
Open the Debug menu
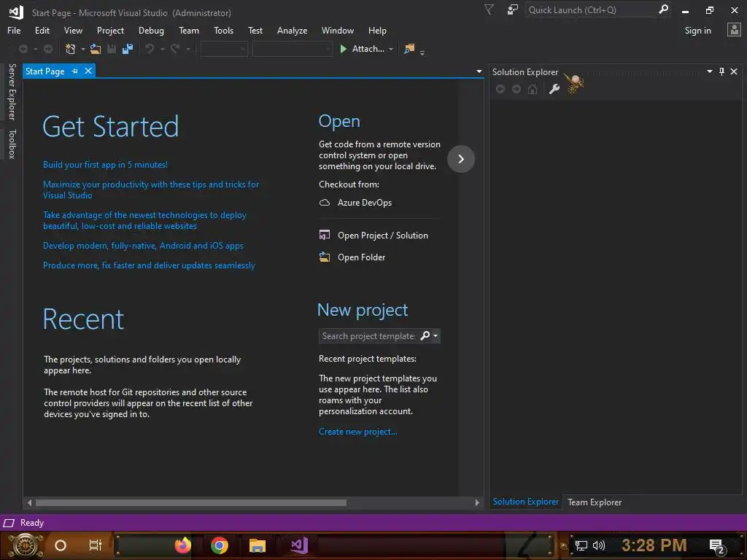tap(151, 30)
